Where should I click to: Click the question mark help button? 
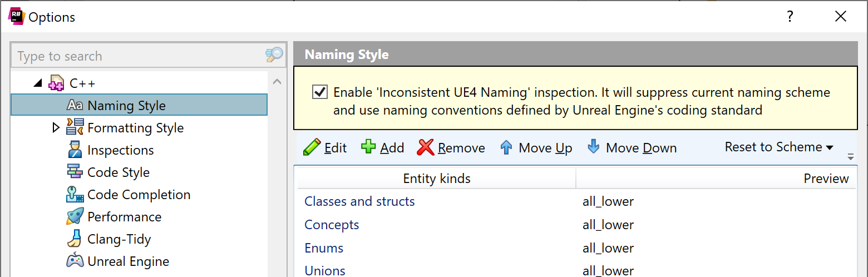point(790,17)
